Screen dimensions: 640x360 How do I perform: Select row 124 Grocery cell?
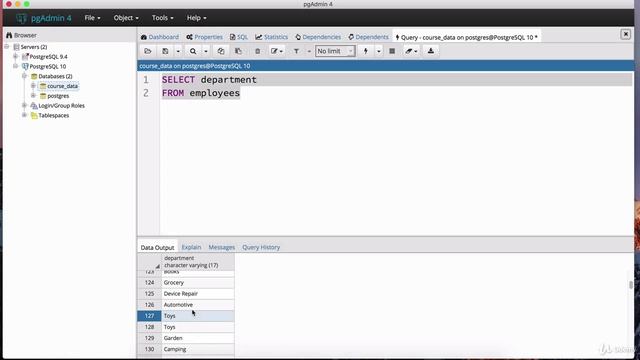click(198, 282)
